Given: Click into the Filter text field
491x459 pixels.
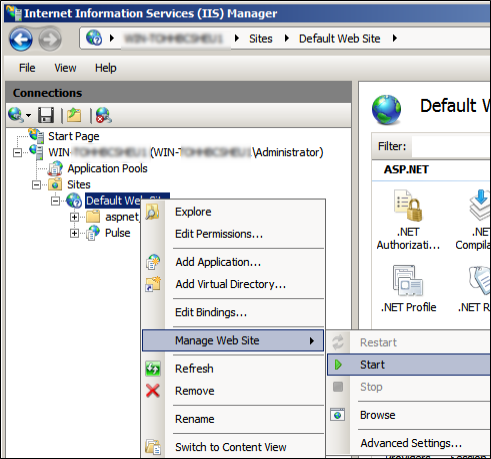Looking at the screenshot, I should click(451, 146).
